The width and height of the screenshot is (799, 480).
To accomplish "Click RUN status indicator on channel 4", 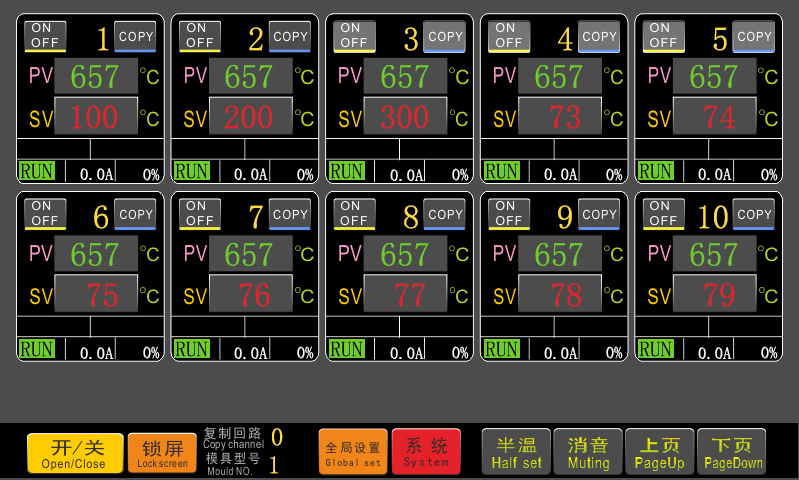I will (x=502, y=171).
